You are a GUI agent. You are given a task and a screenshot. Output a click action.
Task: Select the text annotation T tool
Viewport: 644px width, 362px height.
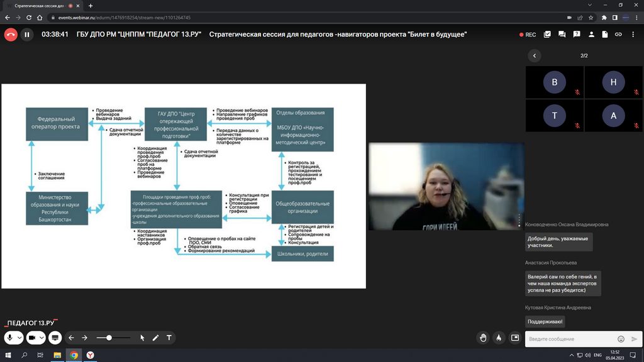pyautogui.click(x=169, y=337)
